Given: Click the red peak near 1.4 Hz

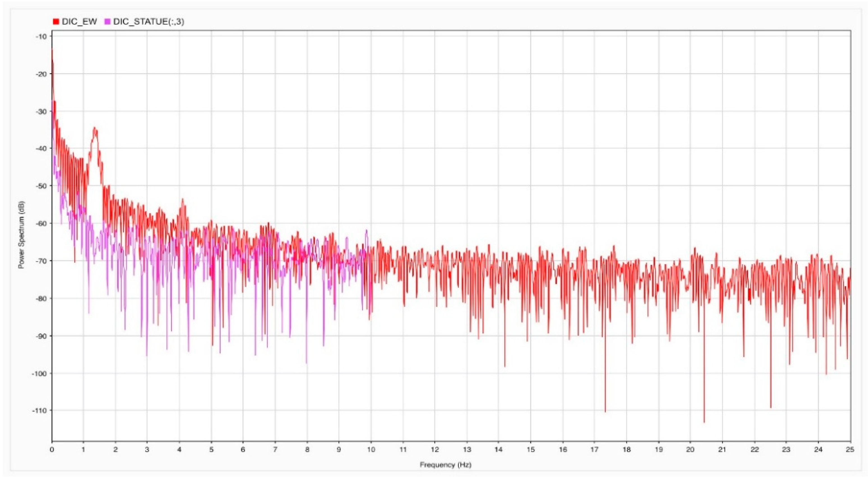Looking at the screenshot, I should [95, 128].
